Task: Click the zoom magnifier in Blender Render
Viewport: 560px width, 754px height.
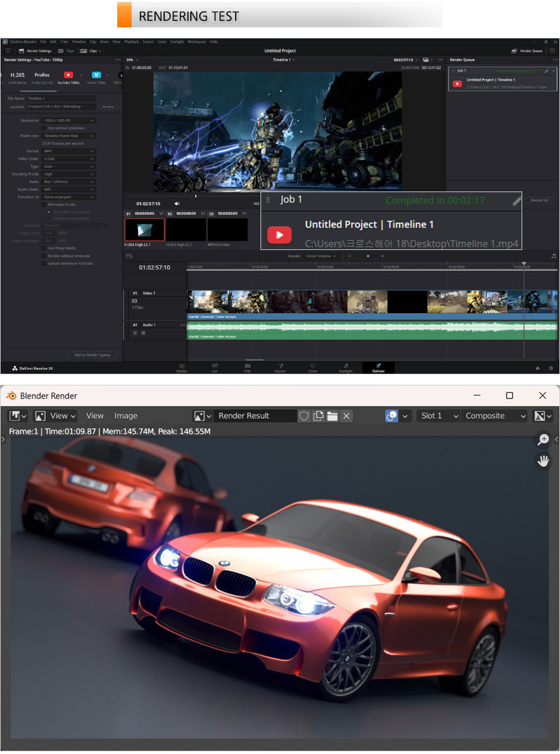Action: [542, 440]
